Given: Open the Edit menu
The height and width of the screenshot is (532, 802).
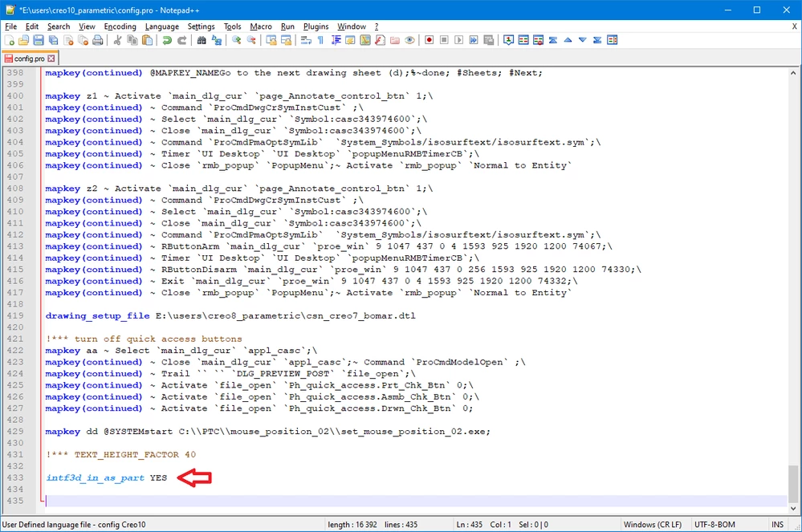Looking at the screenshot, I should [32, 26].
